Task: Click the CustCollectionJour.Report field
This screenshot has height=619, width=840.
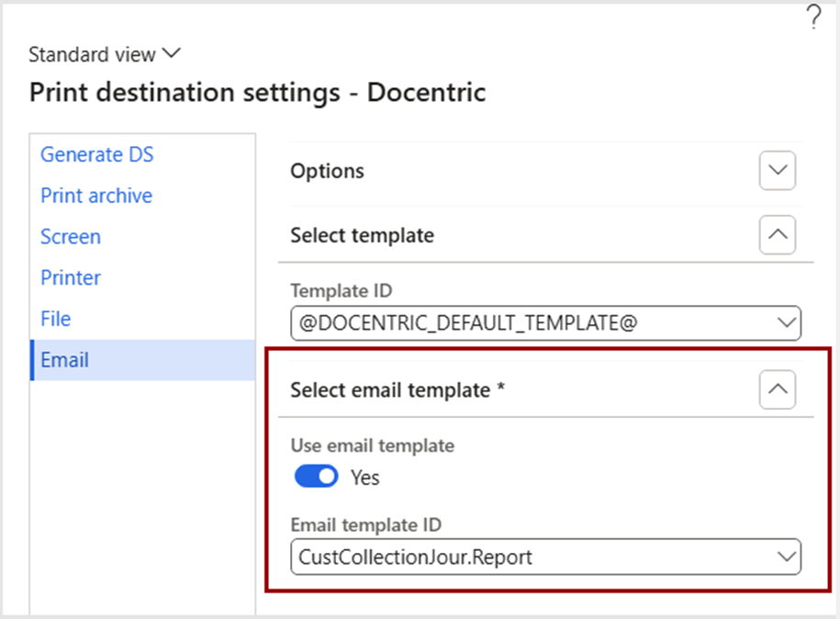Action: tap(546, 557)
